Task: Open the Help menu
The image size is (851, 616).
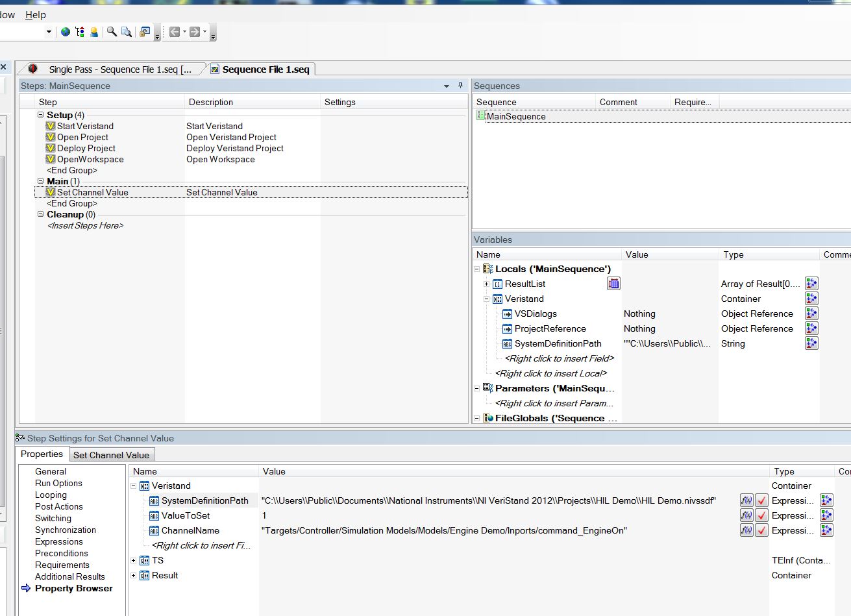Action: pyautogui.click(x=36, y=14)
